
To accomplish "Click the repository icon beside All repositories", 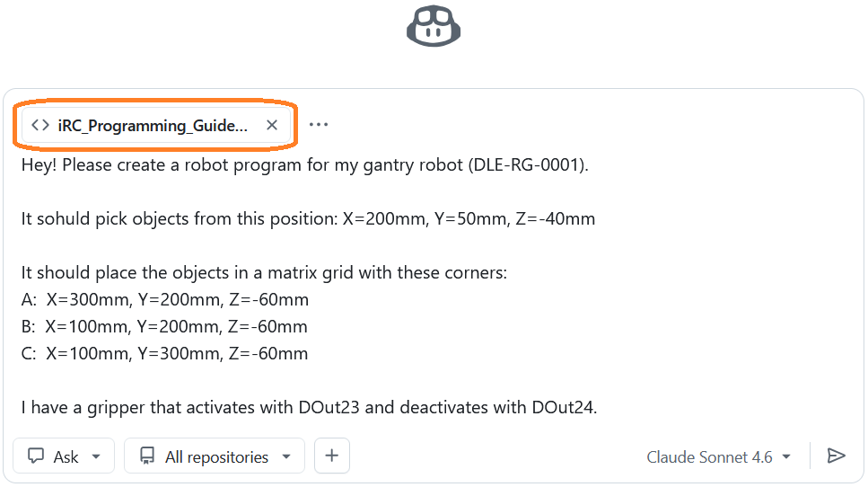I will (147, 456).
